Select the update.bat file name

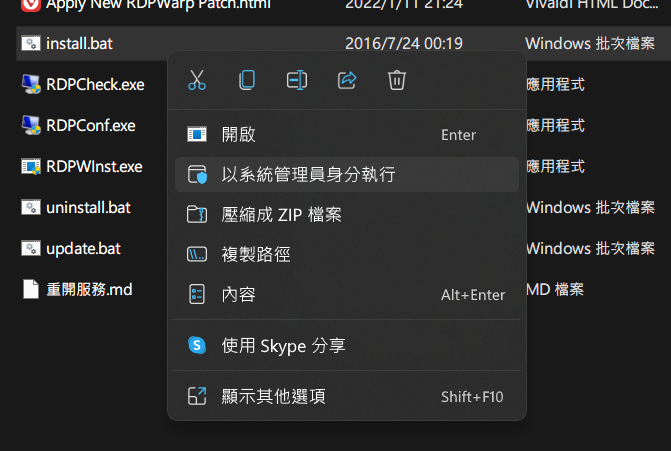click(83, 249)
